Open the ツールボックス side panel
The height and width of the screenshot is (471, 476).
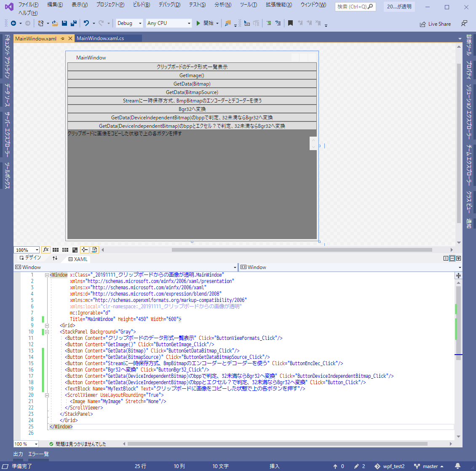coord(7,176)
